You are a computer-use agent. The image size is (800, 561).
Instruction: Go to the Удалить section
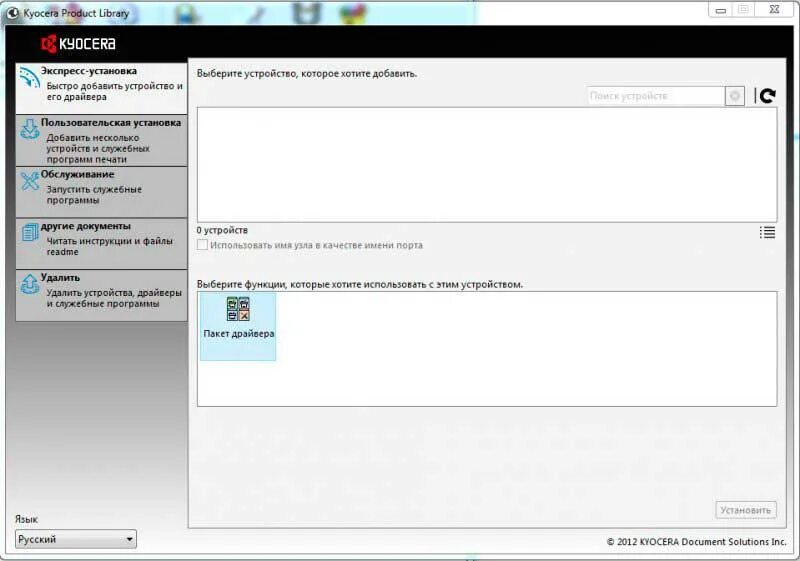click(102, 295)
